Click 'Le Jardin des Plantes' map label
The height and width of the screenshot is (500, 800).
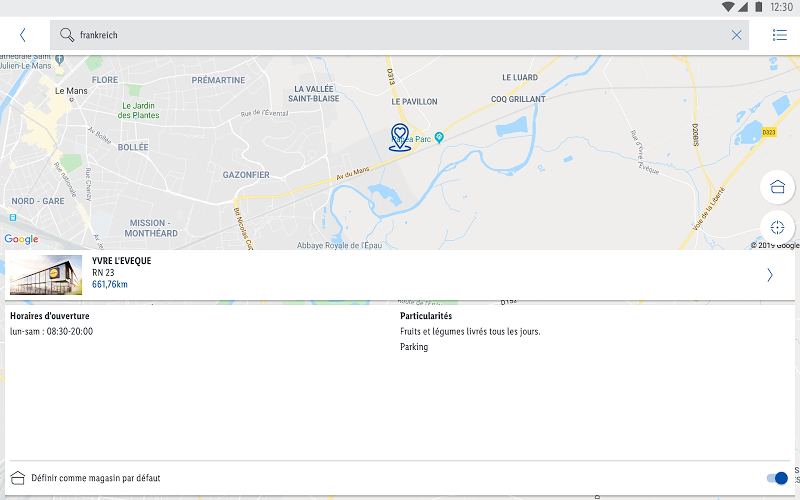point(138,110)
